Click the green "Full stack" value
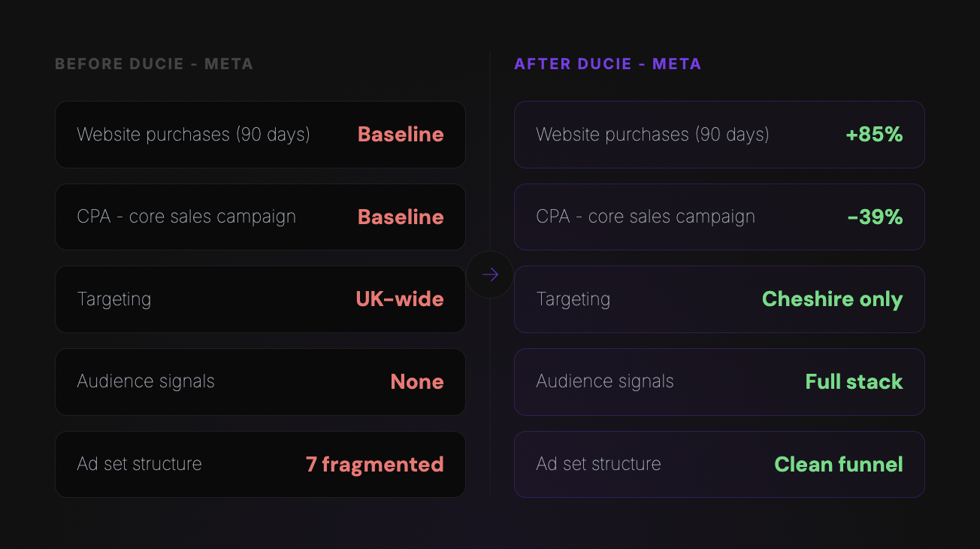The width and height of the screenshot is (980, 549). (x=854, y=382)
